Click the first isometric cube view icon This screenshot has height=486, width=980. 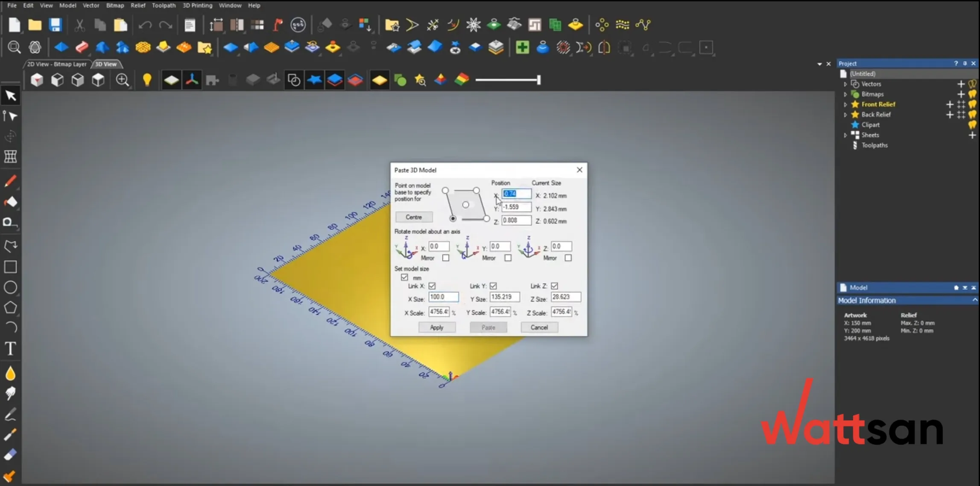coord(37,80)
